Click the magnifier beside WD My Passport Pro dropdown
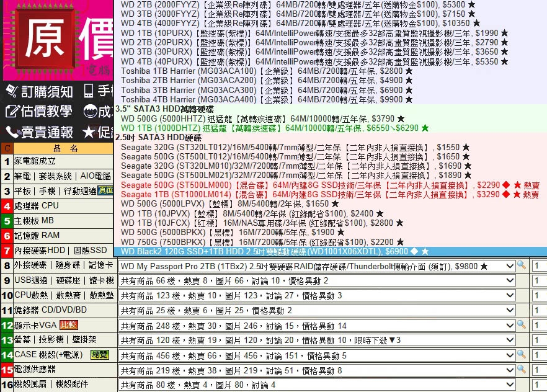 [522, 265]
